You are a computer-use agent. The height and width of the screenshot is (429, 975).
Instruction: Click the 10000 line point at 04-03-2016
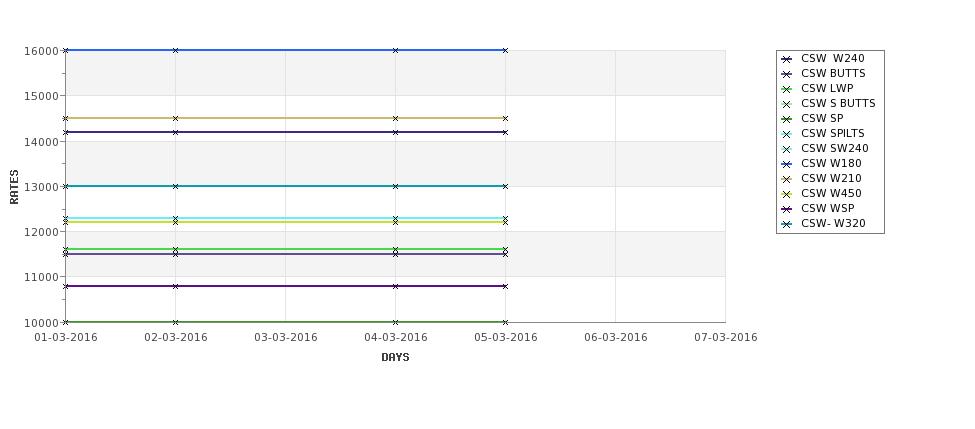395,322
